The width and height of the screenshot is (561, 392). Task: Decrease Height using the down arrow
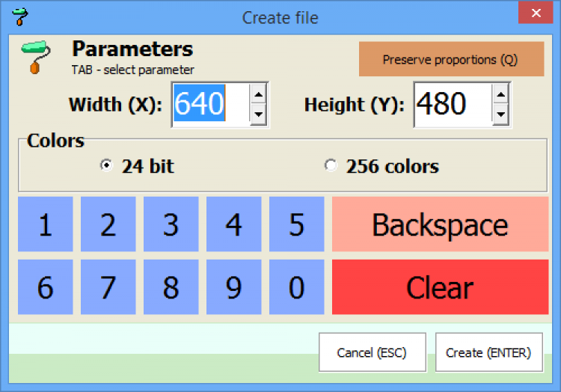pos(500,114)
